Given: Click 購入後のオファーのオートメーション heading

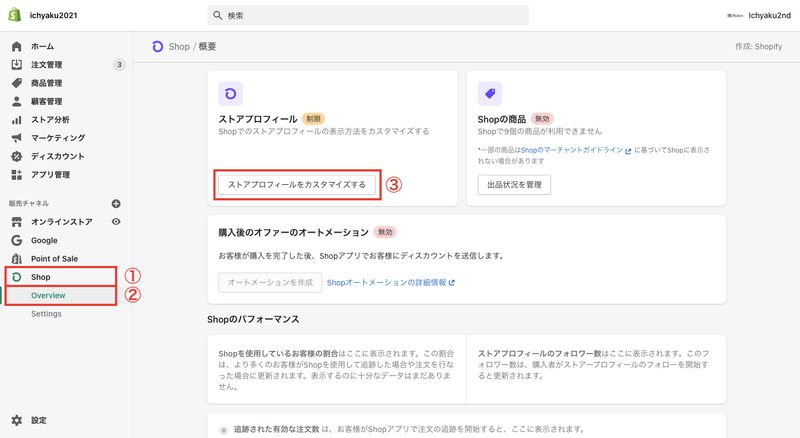Looking at the screenshot, I should pyautogui.click(x=293, y=232).
